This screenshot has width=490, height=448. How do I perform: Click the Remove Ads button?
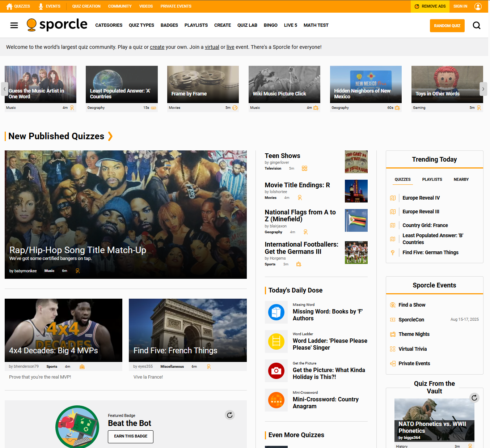click(430, 6)
